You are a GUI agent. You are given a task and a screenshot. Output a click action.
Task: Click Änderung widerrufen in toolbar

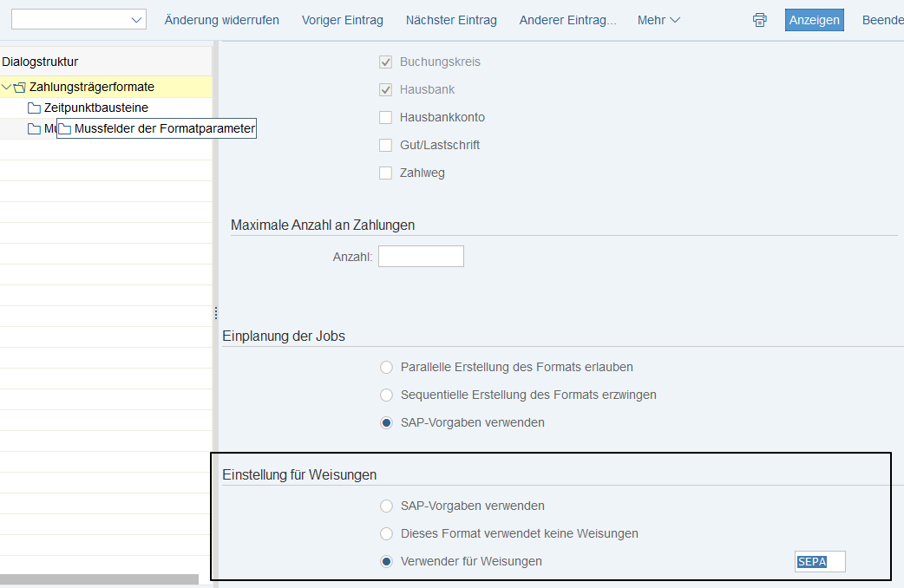point(222,20)
